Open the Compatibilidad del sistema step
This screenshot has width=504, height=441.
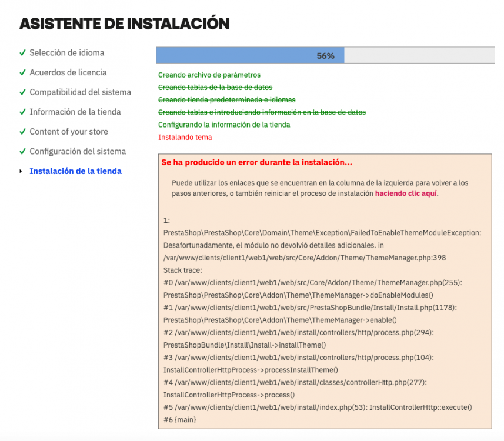[x=80, y=92]
